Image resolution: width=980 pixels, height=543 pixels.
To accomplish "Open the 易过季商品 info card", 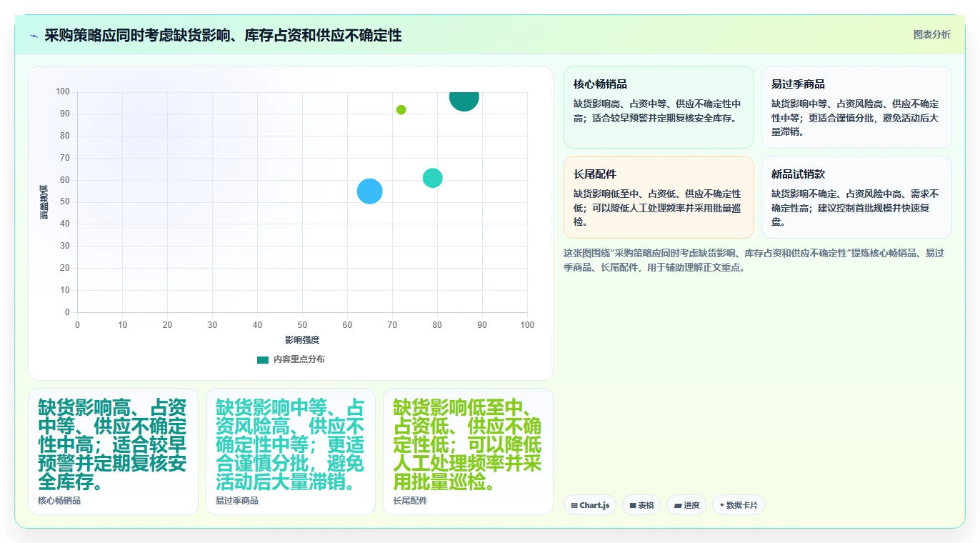I will click(x=856, y=107).
